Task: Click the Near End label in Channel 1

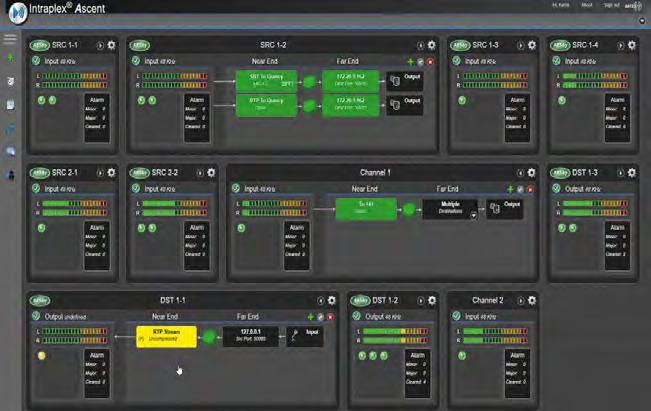Action: (x=365, y=189)
